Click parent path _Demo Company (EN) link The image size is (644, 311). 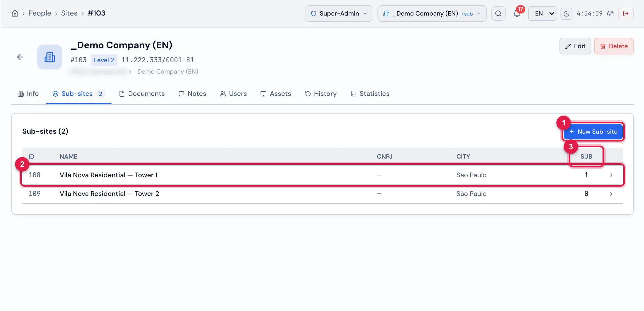pos(166,72)
